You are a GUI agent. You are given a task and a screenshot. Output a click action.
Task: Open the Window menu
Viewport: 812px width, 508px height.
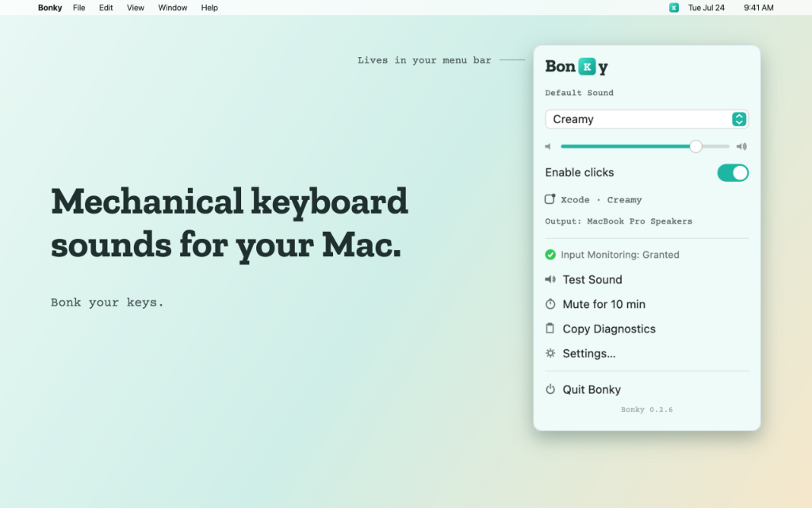tap(172, 8)
